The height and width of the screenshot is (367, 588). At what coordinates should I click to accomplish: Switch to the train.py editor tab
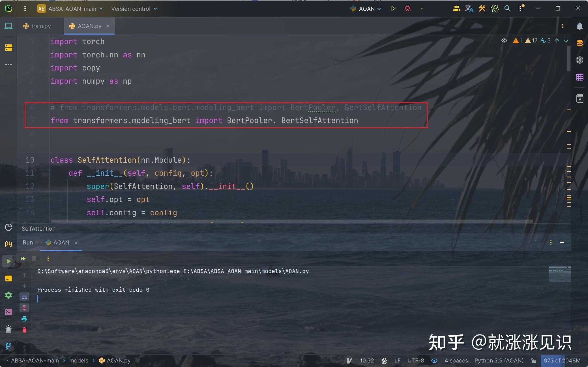(x=37, y=26)
